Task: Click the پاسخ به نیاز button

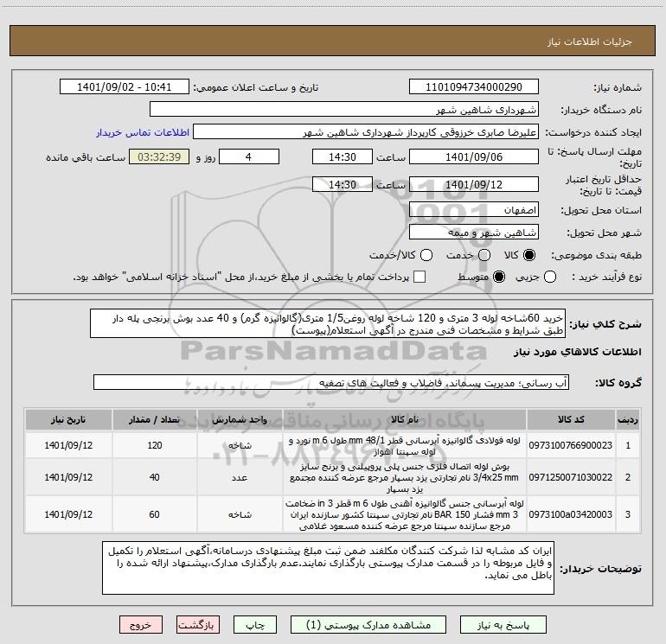Action: [x=503, y=625]
